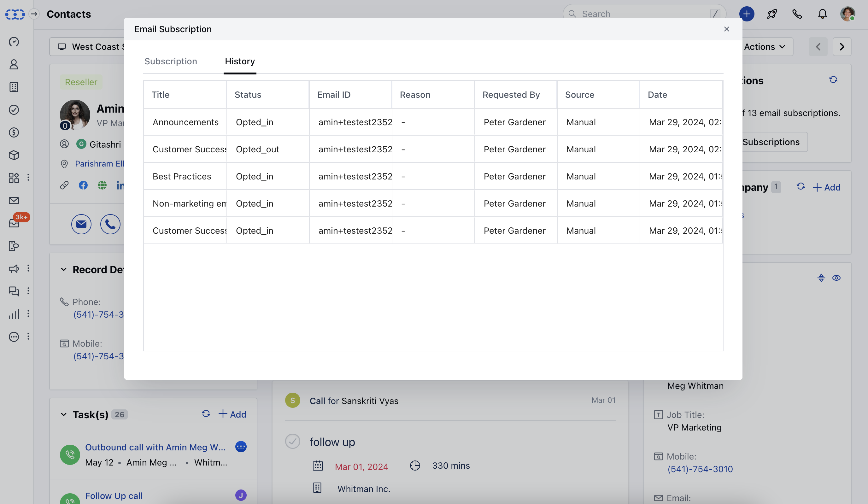
Task: Open the Products cube icon in sidebar
Action: [x=14, y=155]
